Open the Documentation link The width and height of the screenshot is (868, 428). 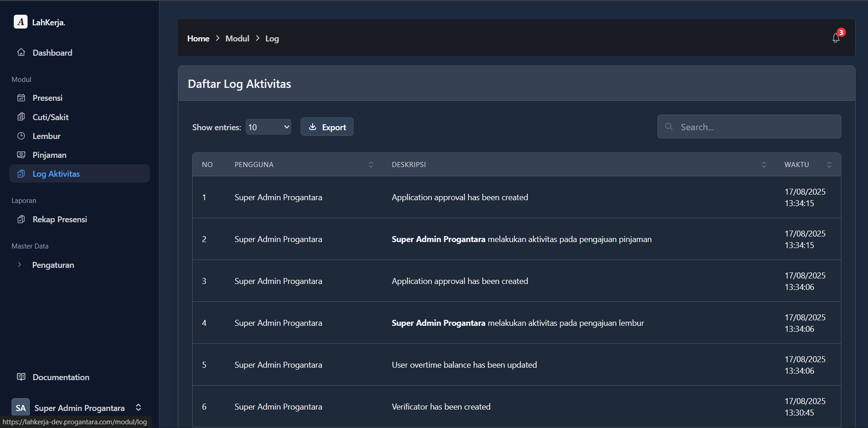point(61,377)
